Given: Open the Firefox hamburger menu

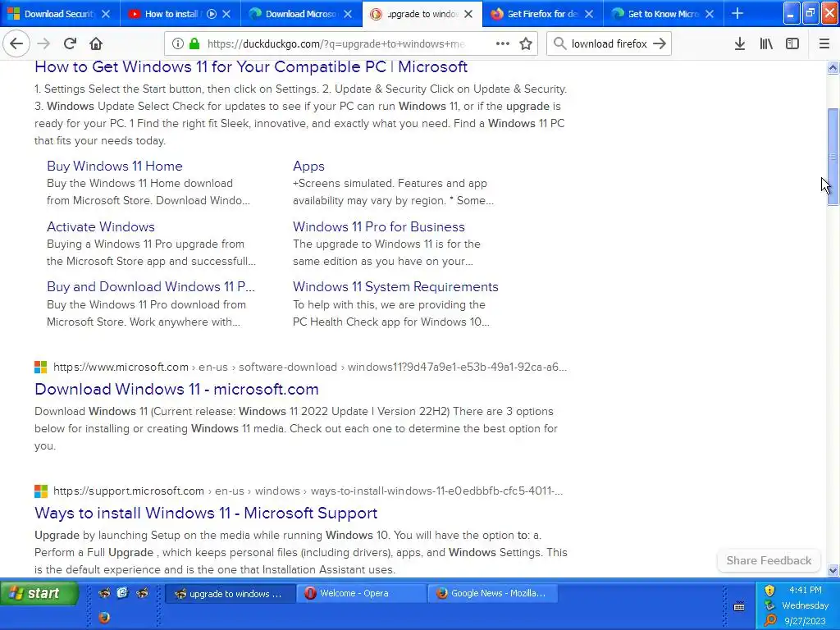Looking at the screenshot, I should [824, 43].
